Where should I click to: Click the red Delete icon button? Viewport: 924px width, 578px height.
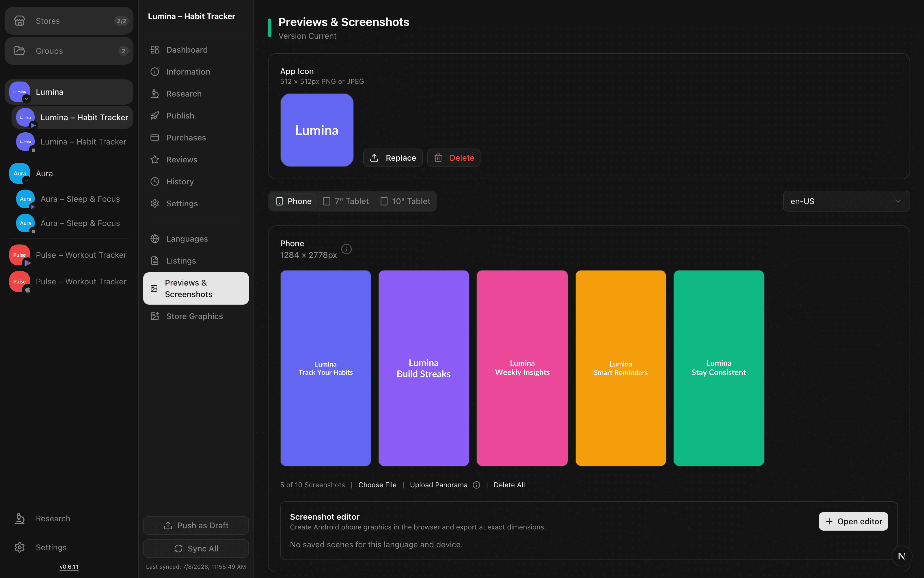454,158
